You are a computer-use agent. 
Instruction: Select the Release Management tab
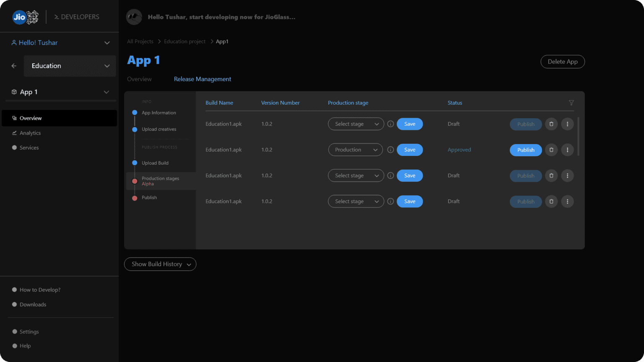click(x=203, y=79)
